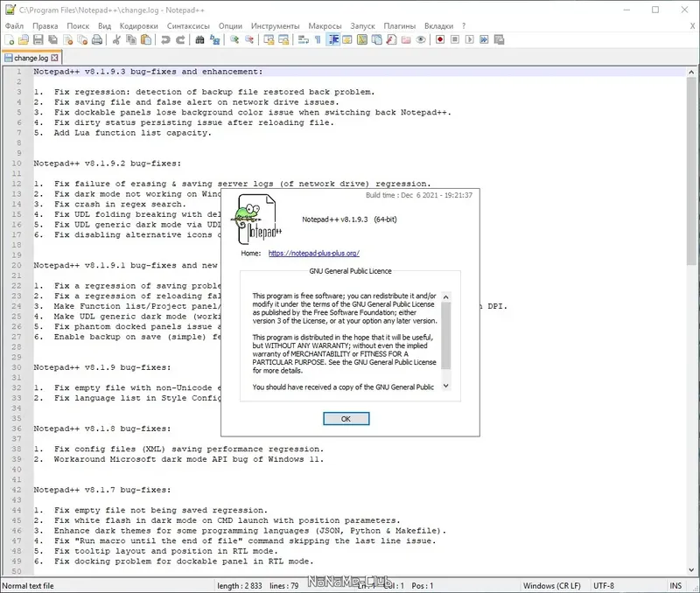Open the Вкладки menu
The image size is (700, 593).
click(x=439, y=26)
